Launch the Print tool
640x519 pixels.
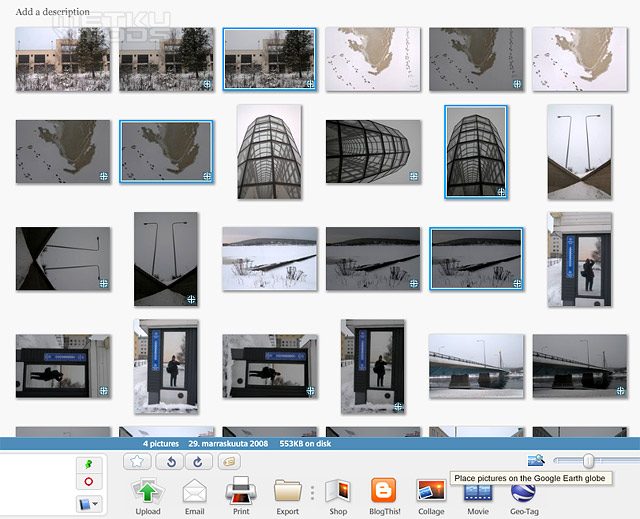241,490
